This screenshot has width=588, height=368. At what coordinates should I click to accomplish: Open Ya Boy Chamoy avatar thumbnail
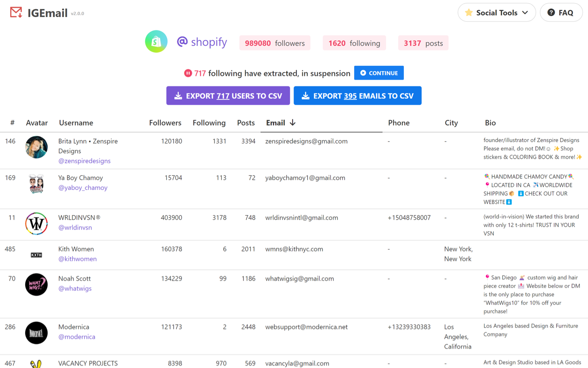[36, 184]
